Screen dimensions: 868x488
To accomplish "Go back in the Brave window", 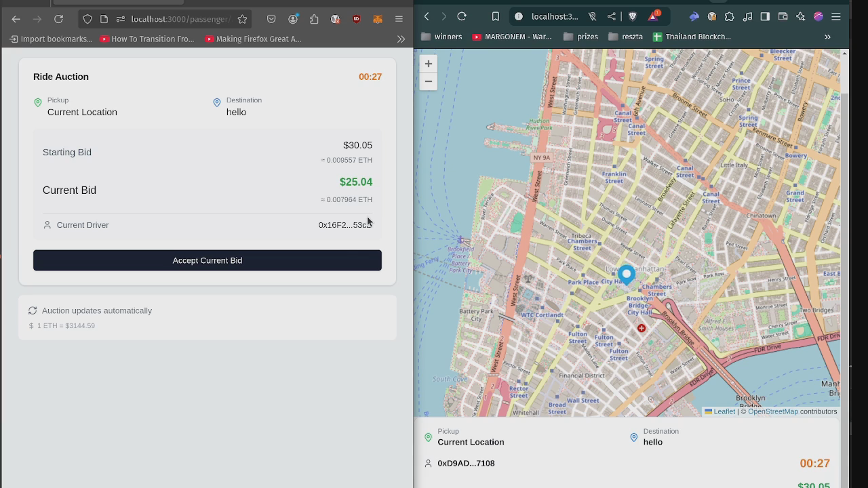I will click(x=427, y=16).
